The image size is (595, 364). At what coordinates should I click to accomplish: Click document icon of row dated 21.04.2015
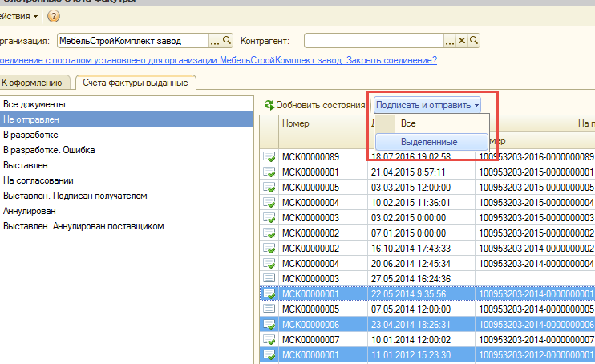click(269, 172)
